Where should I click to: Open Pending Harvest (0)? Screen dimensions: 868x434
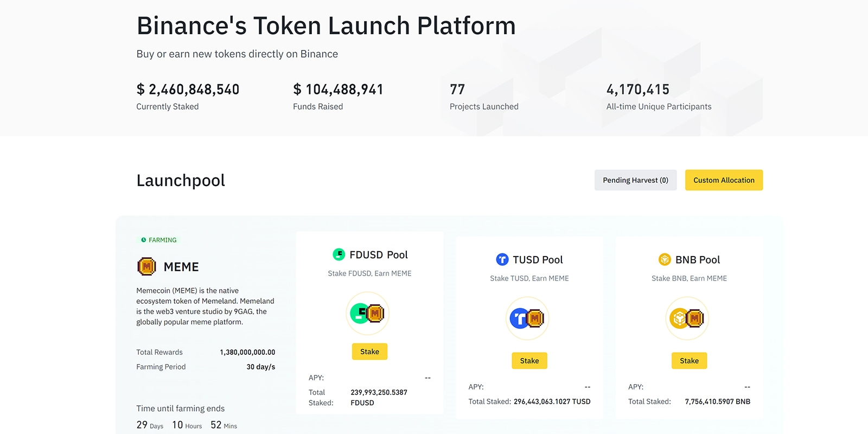[635, 180]
